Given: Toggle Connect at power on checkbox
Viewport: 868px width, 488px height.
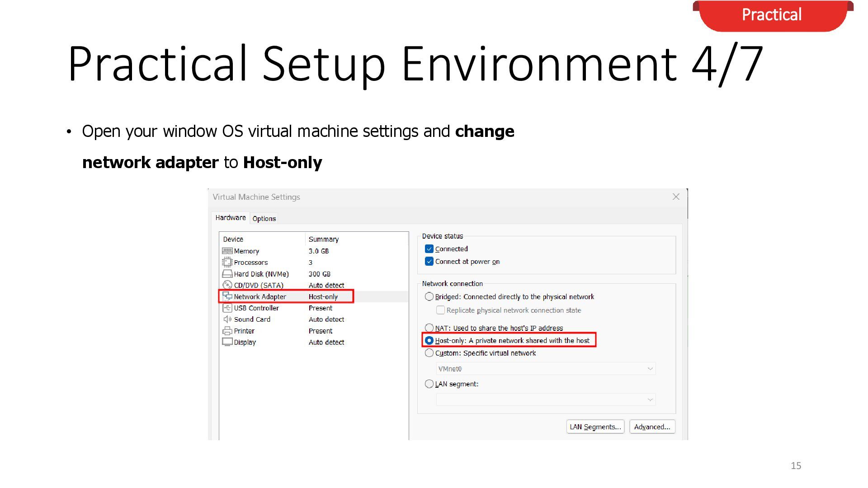Looking at the screenshot, I should pyautogui.click(x=429, y=262).
